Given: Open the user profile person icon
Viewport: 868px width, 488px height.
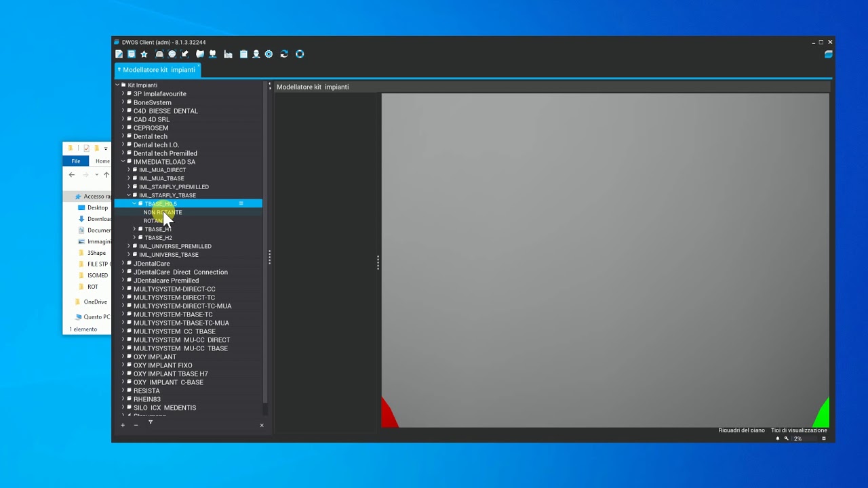Looking at the screenshot, I should [256, 54].
